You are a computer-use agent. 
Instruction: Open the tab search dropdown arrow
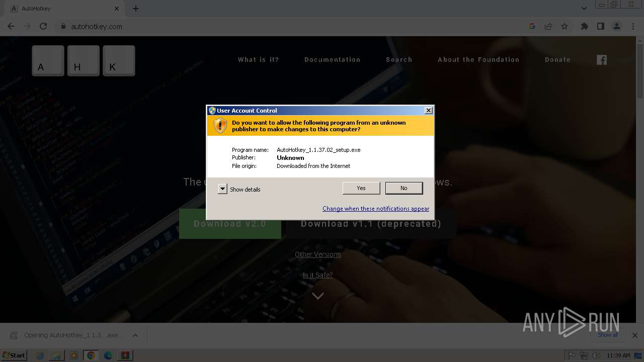click(584, 9)
